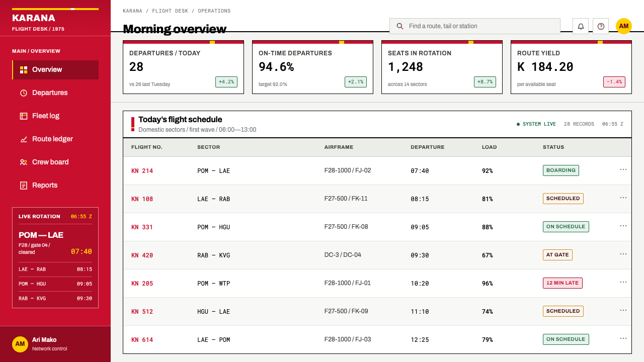Click the Overview grid icon
The height and width of the screenshot is (362, 644).
click(x=24, y=70)
